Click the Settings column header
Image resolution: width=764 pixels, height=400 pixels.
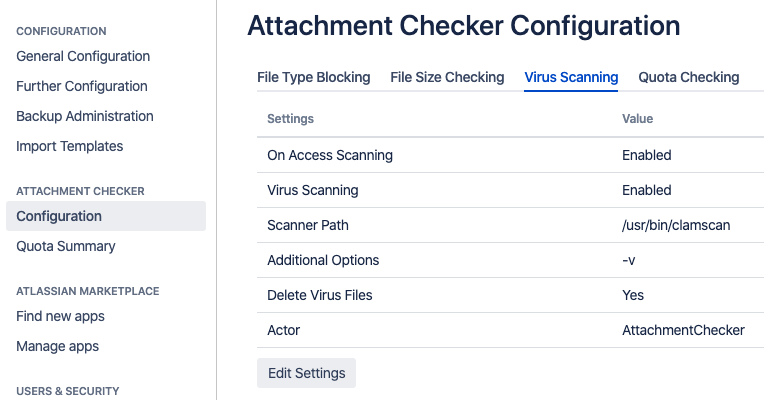tap(290, 119)
